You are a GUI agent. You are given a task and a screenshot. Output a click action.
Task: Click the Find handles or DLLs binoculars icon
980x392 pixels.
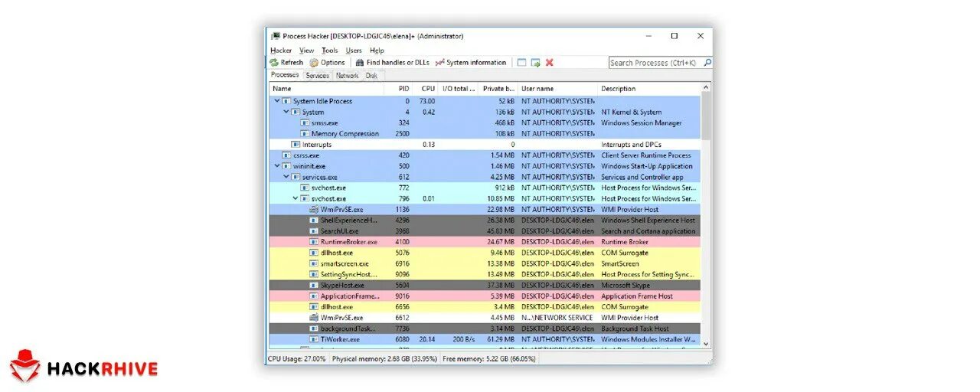point(360,63)
